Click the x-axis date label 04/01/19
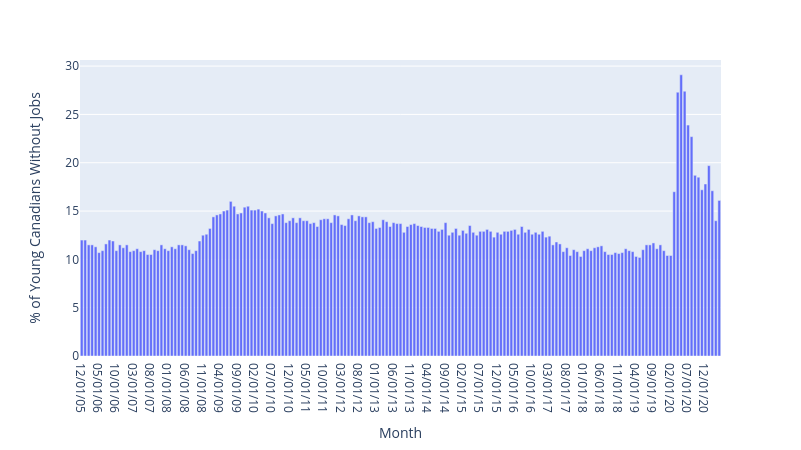 [635, 388]
